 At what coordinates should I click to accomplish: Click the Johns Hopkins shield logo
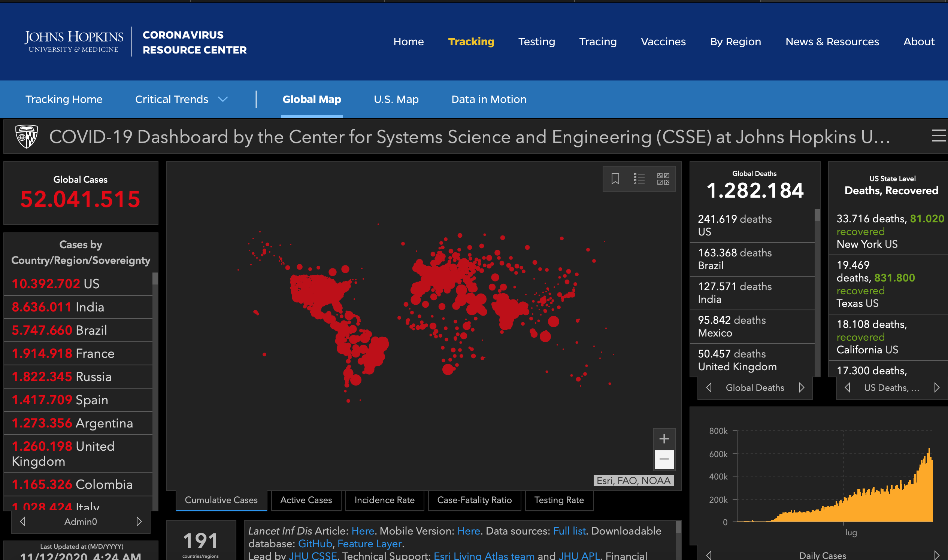coord(27,136)
